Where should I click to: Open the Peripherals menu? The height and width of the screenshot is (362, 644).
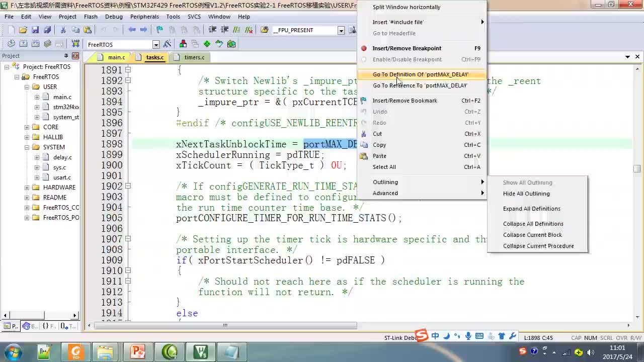pos(144,17)
